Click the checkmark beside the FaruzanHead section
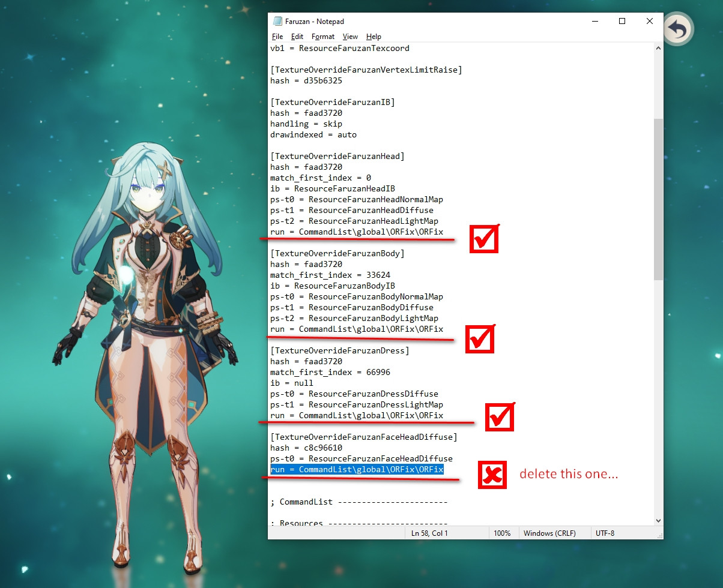The height and width of the screenshot is (588, 723). pyautogui.click(x=484, y=238)
